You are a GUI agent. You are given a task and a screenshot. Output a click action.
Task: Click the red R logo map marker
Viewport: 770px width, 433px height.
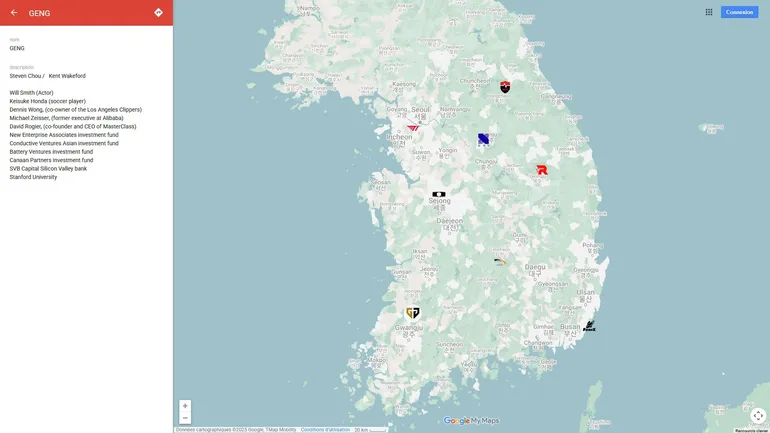pos(541,170)
